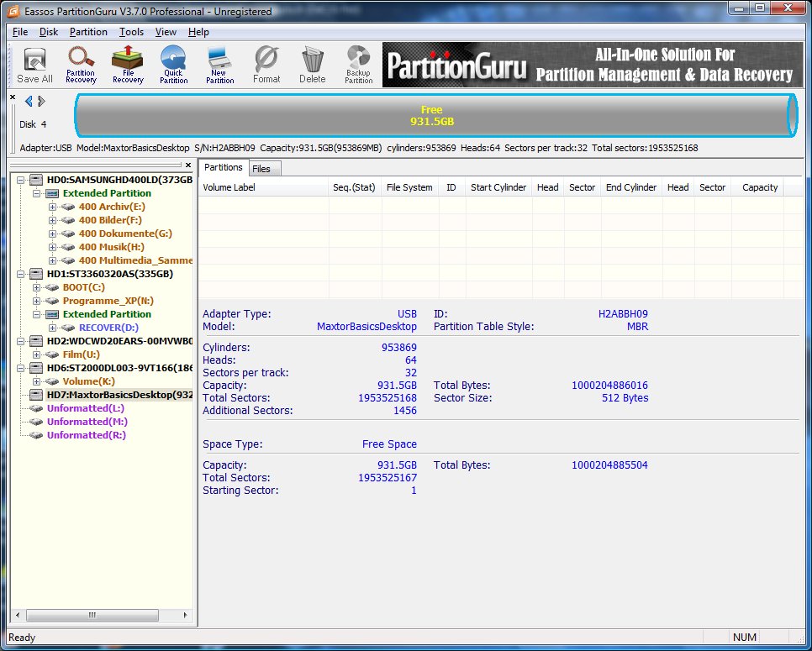Select 400 Multimedia_Samme partition
Viewport: 812px width, 651px height.
click(x=135, y=260)
